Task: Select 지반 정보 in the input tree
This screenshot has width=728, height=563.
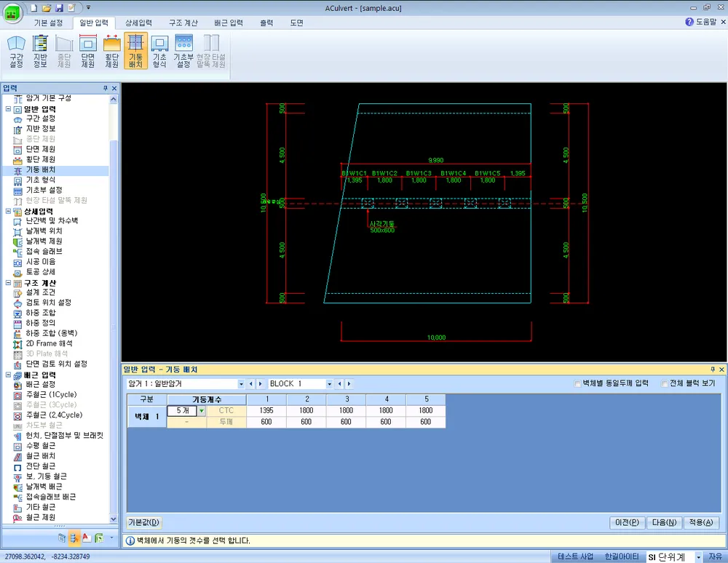Action: 40,129
